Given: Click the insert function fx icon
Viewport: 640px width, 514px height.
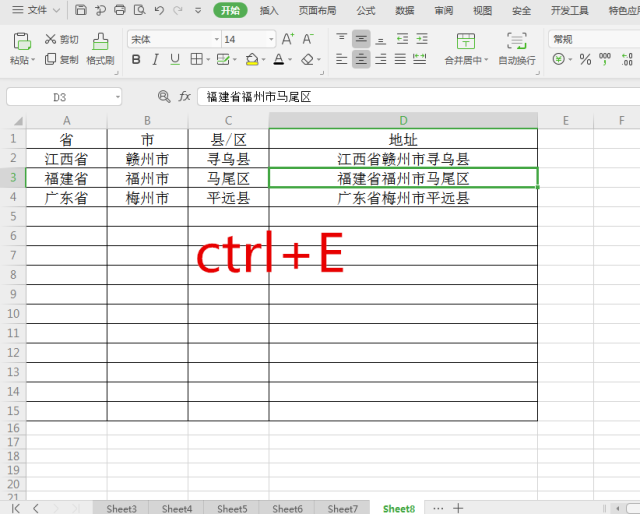Looking at the screenshot, I should point(185,97).
